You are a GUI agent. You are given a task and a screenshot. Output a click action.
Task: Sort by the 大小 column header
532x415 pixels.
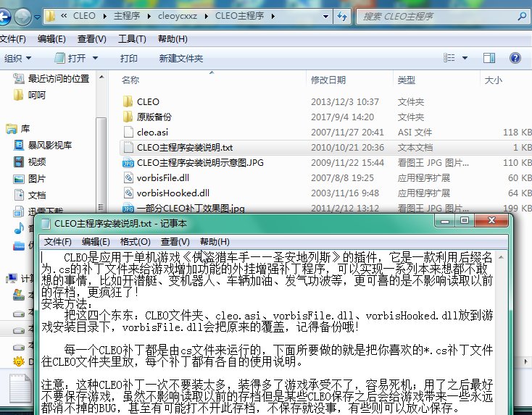point(493,80)
